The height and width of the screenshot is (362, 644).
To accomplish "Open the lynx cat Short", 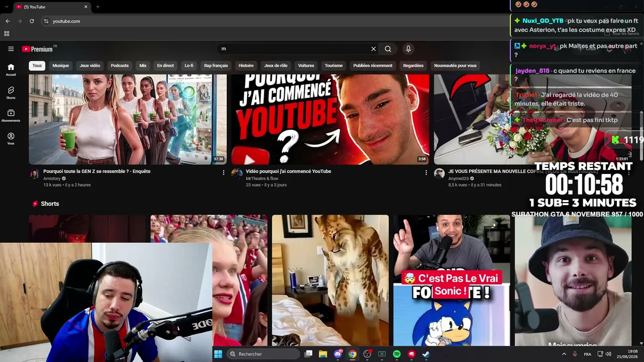I will [x=330, y=281].
